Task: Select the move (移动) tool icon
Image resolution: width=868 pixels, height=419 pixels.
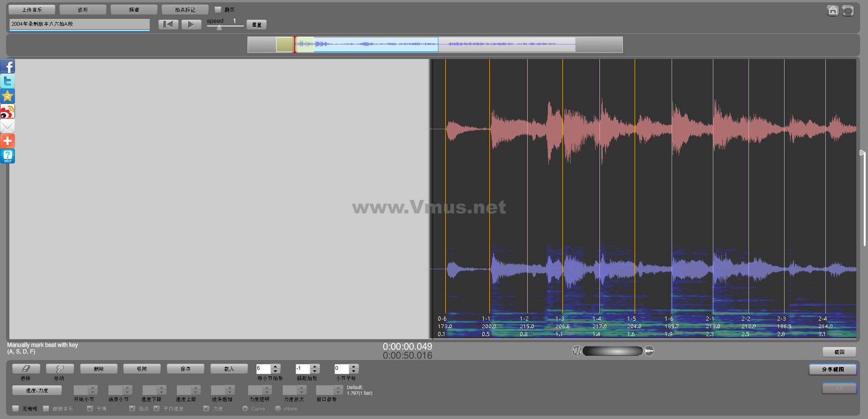Action: click(60, 369)
